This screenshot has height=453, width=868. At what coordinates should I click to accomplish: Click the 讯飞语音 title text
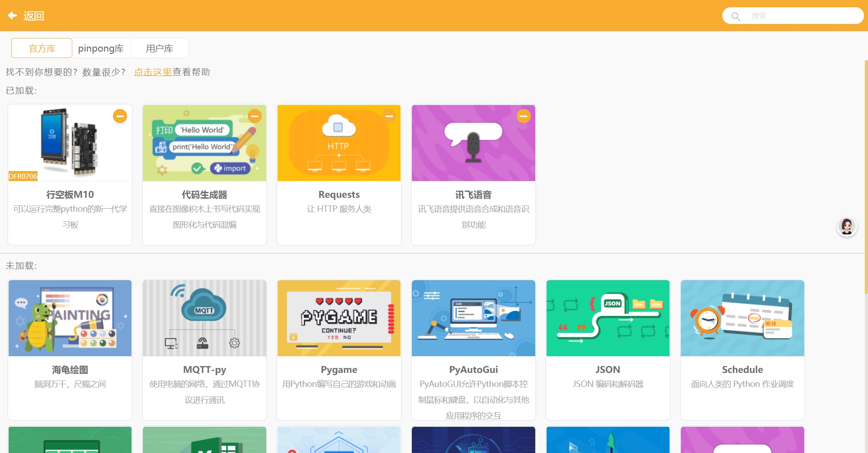(473, 195)
